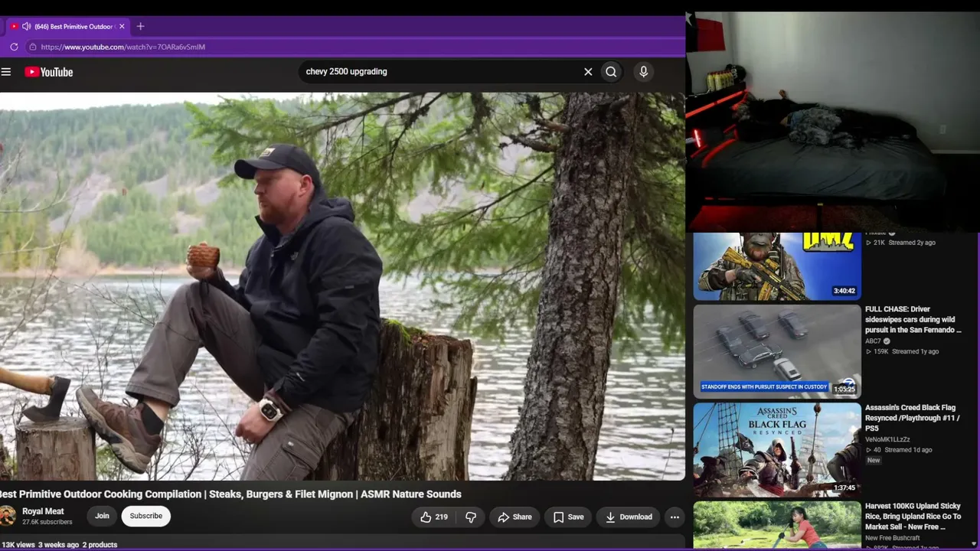The width and height of the screenshot is (980, 551).
Task: Select the browser address bar URL
Action: pos(123,47)
